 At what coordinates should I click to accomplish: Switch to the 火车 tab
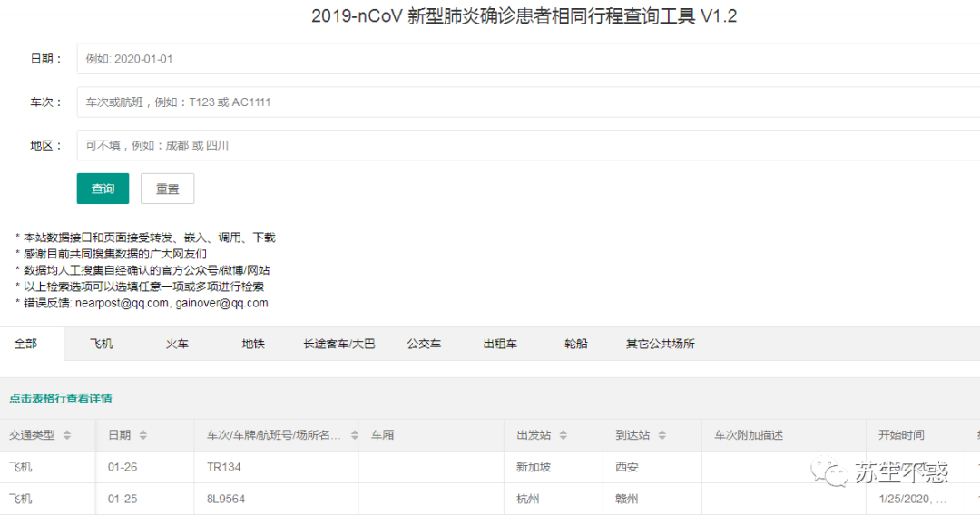point(177,344)
